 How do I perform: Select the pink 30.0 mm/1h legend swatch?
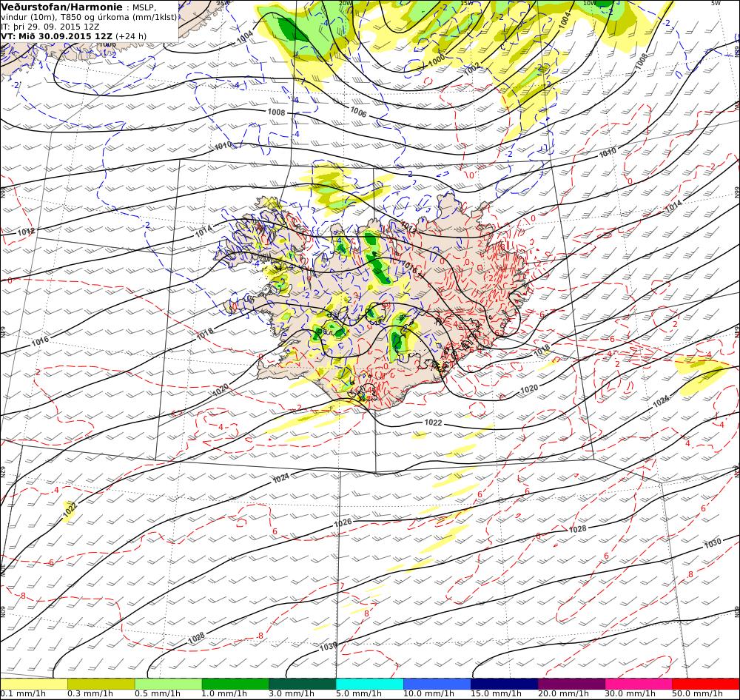pos(639,684)
